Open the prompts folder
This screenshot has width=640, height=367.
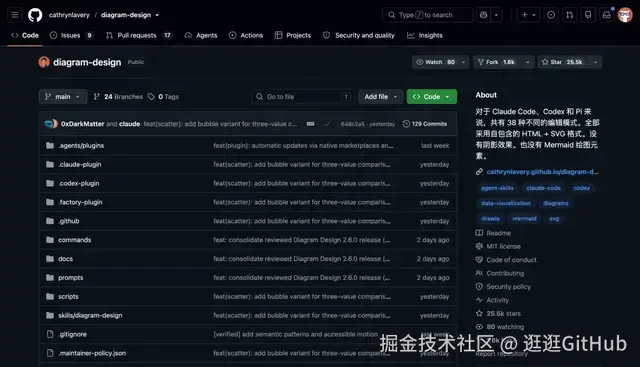click(71, 278)
